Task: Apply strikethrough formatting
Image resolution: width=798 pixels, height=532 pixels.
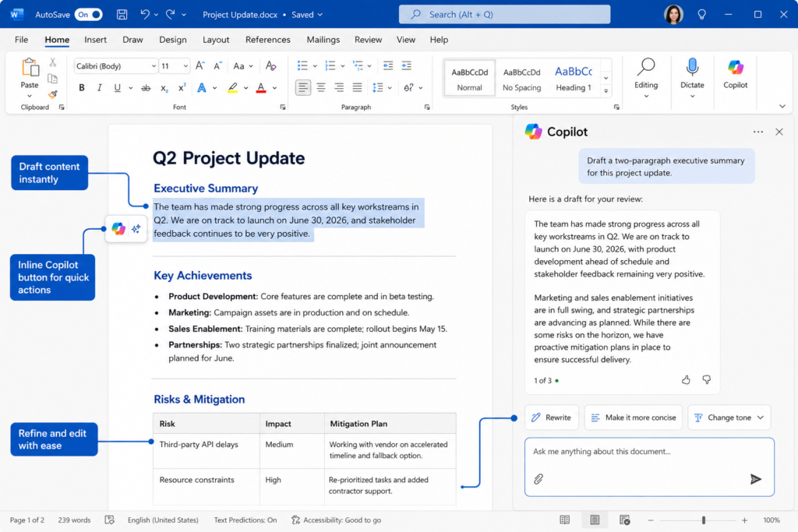Action: click(146, 88)
